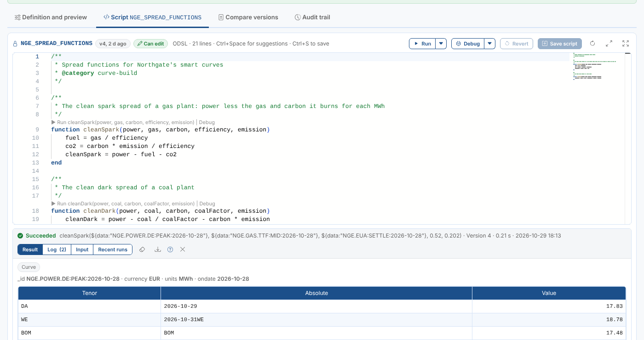Viewport: 644px width, 340px height.
Task: Clear the run output with the eraser icon
Action: click(142, 249)
